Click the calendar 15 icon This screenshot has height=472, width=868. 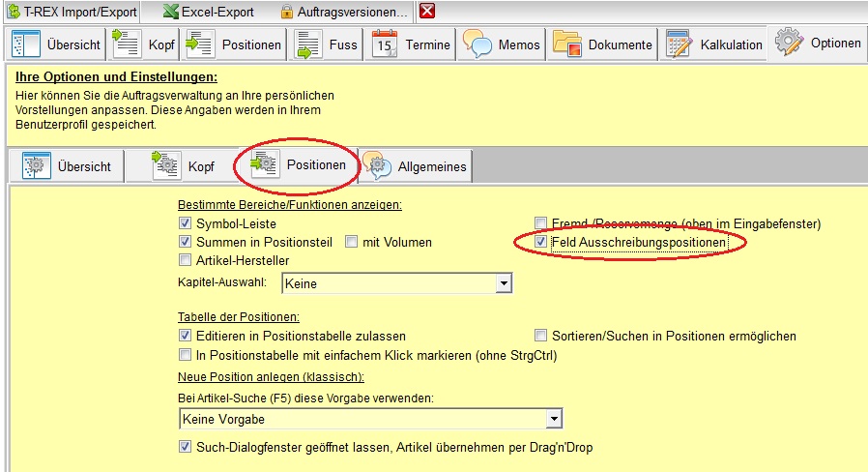[x=384, y=44]
